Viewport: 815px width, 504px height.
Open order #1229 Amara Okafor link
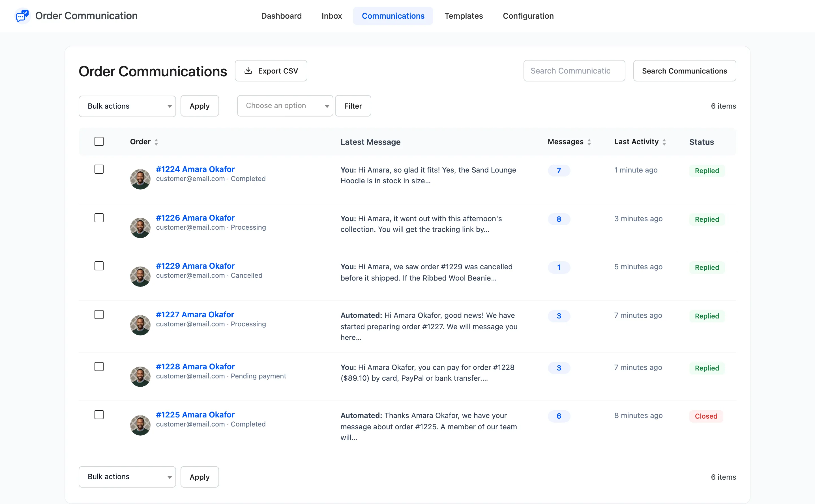[x=195, y=266]
